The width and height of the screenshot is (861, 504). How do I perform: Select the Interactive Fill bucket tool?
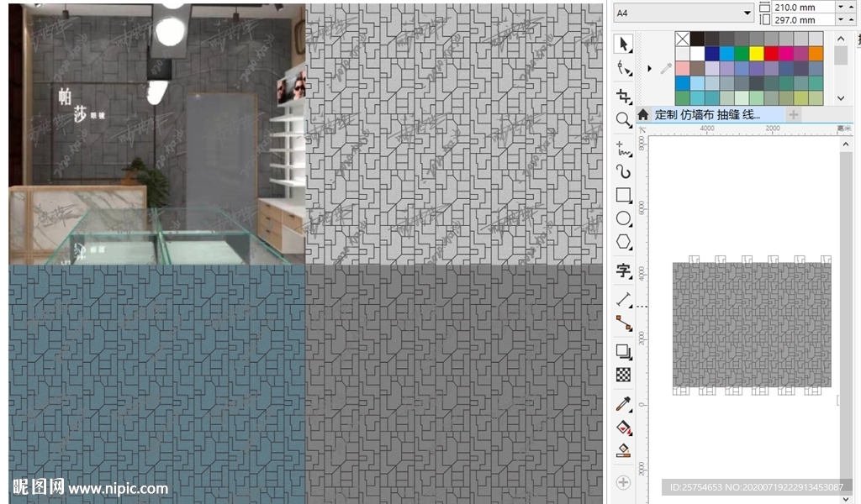pyautogui.click(x=623, y=428)
